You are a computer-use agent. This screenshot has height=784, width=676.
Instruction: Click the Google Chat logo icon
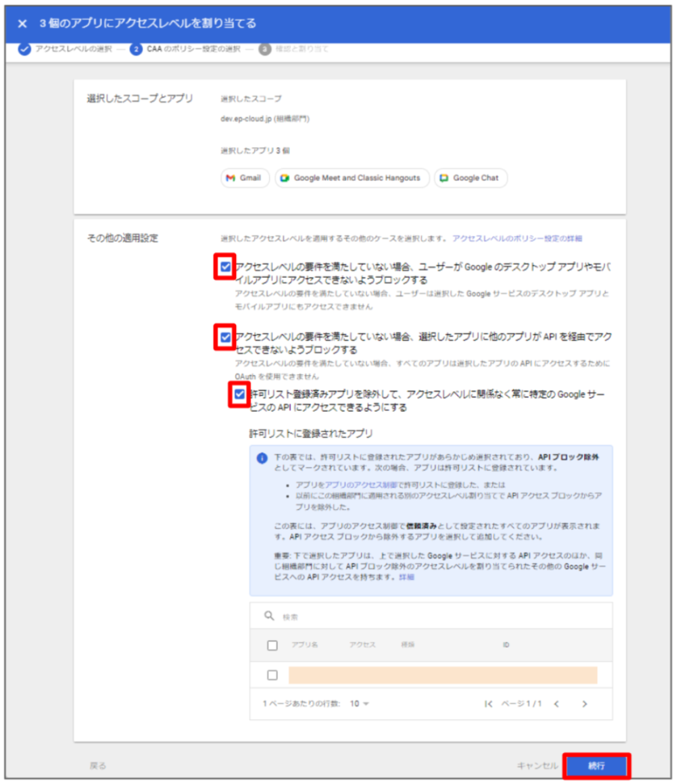444,178
